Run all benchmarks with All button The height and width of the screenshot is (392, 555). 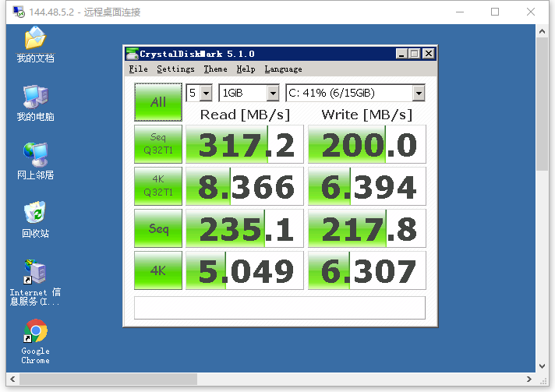158,102
